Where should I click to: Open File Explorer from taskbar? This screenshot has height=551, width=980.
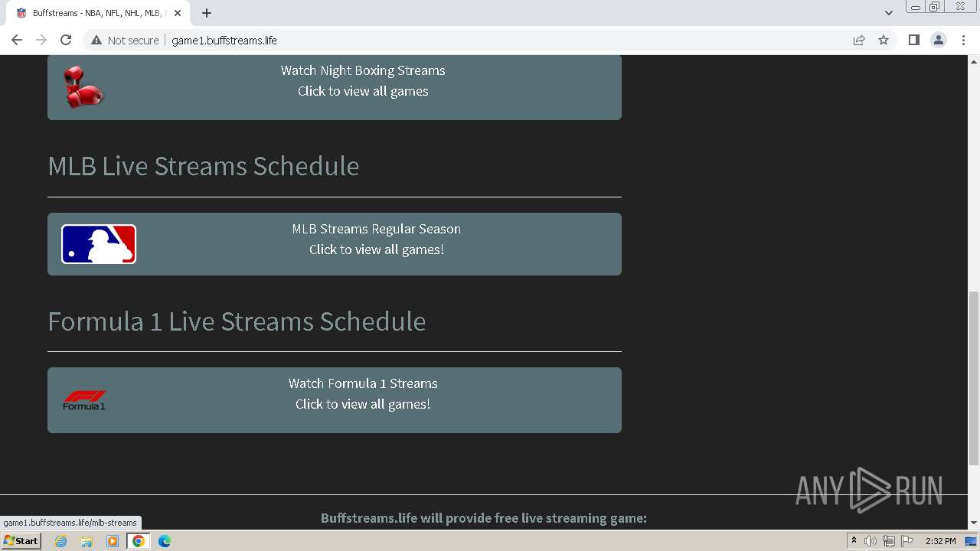[x=87, y=541]
